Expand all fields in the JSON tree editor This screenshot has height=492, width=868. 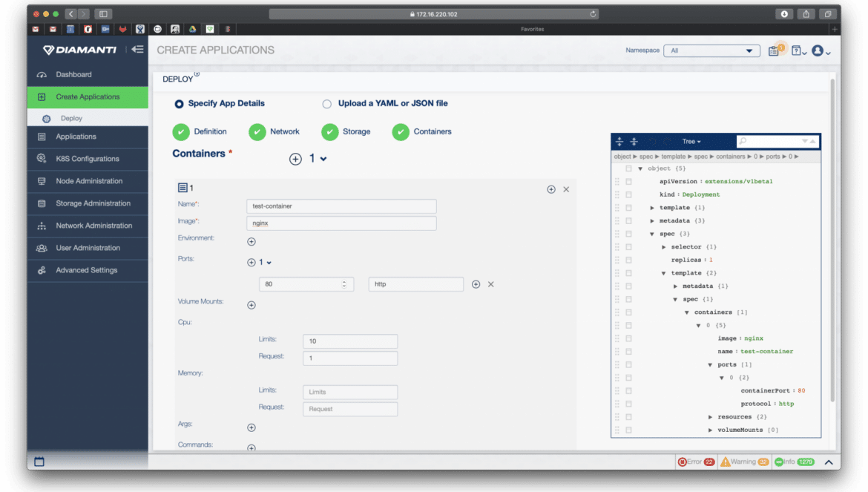click(x=619, y=142)
